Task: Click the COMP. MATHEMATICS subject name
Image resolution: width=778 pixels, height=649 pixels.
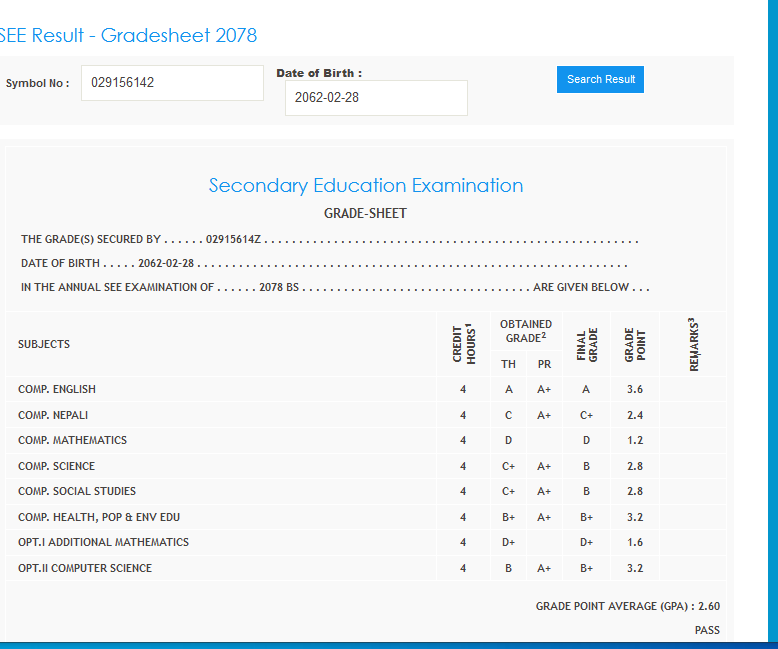Action: (72, 440)
